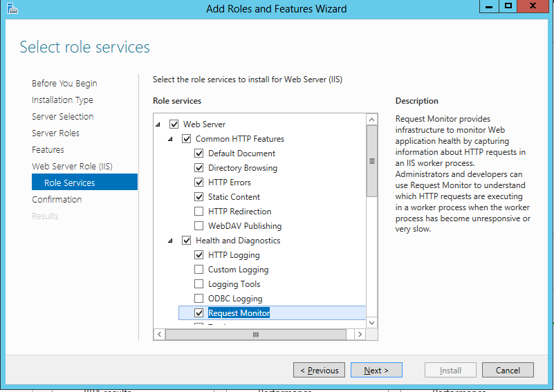Select the HTTP Errors label
This screenshot has height=392, width=554.
click(230, 183)
